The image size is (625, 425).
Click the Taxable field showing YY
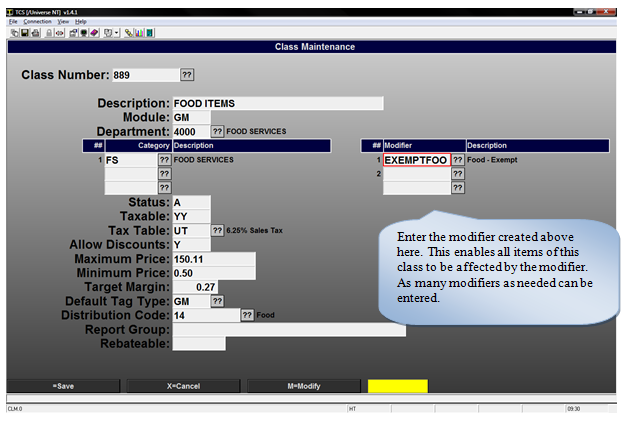[x=191, y=216]
